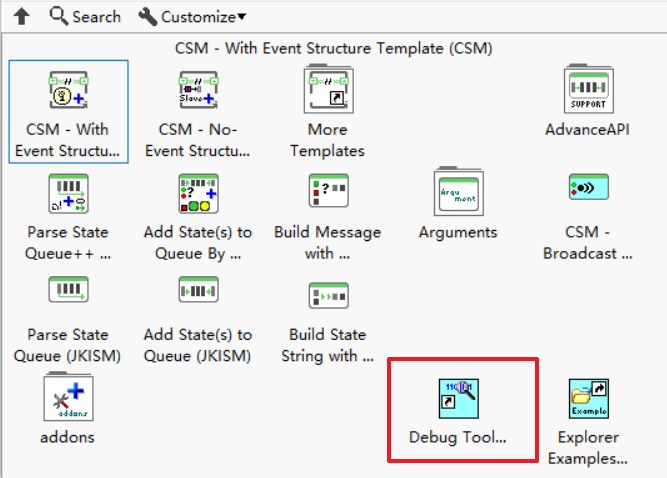The image size is (667, 478).
Task: Open Explorer Examples shortcut icon
Action: 589,398
